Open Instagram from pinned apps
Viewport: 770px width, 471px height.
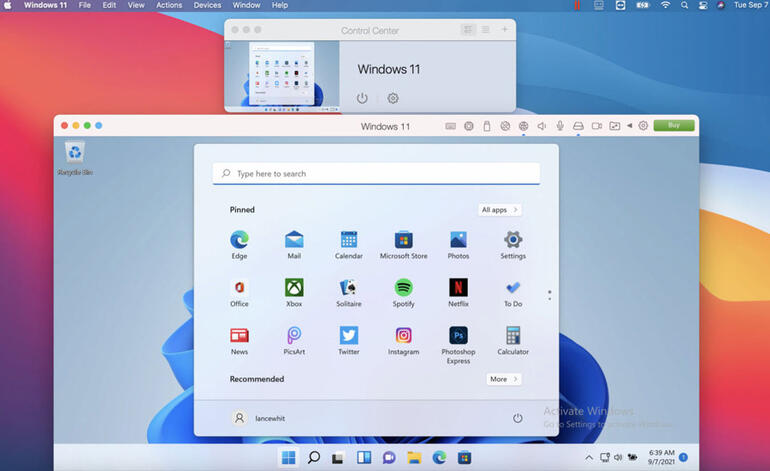tap(404, 340)
